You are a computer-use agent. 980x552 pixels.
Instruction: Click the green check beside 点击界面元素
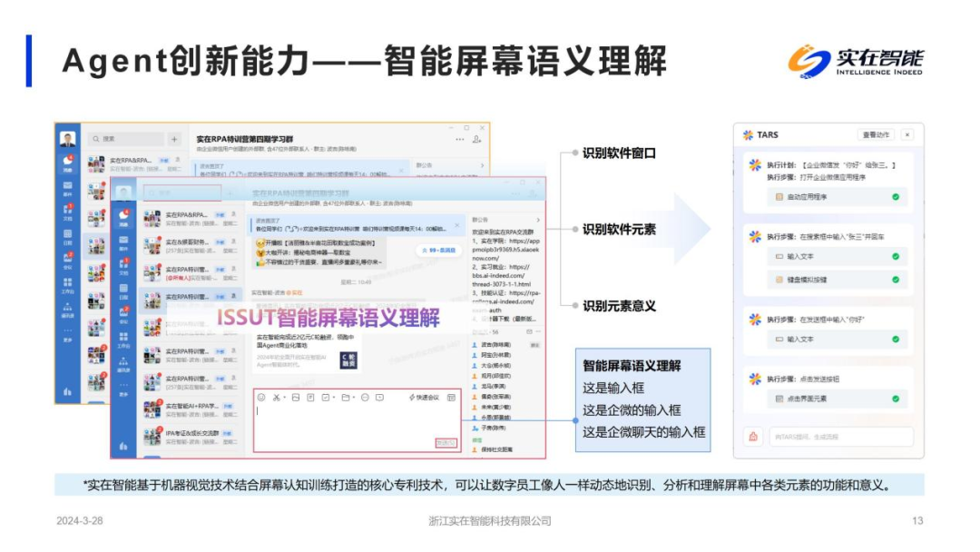pos(895,399)
